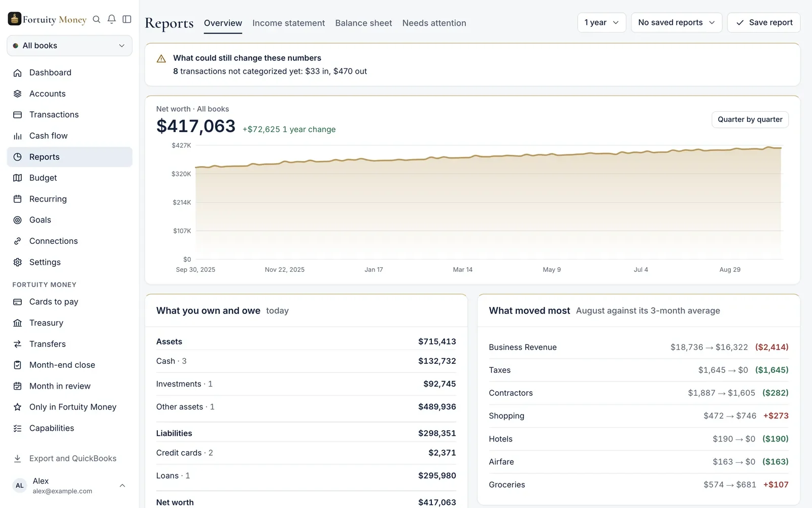Expand the No saved reports dropdown
The width and height of the screenshot is (812, 508).
coord(676,22)
